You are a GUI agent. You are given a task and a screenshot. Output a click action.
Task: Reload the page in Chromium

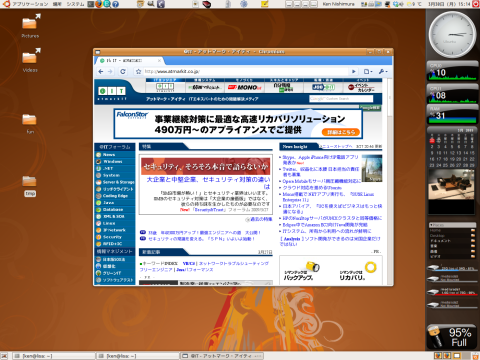click(x=123, y=71)
